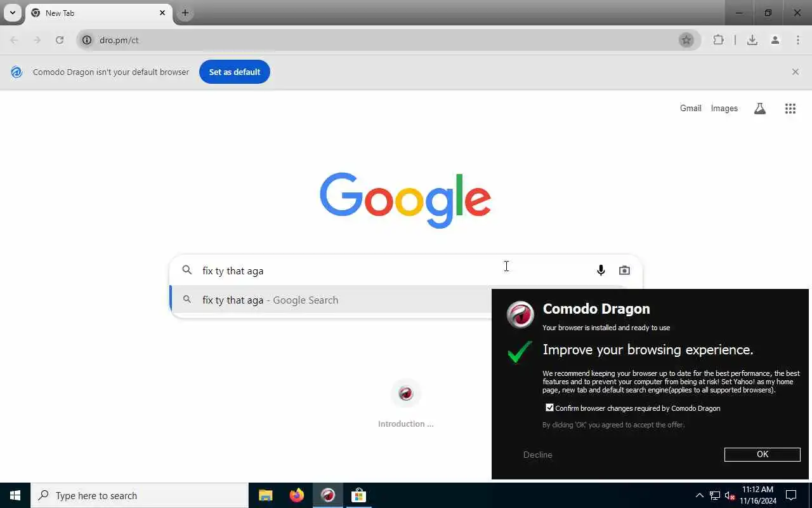Open File Explorer from the taskbar

[265, 495]
